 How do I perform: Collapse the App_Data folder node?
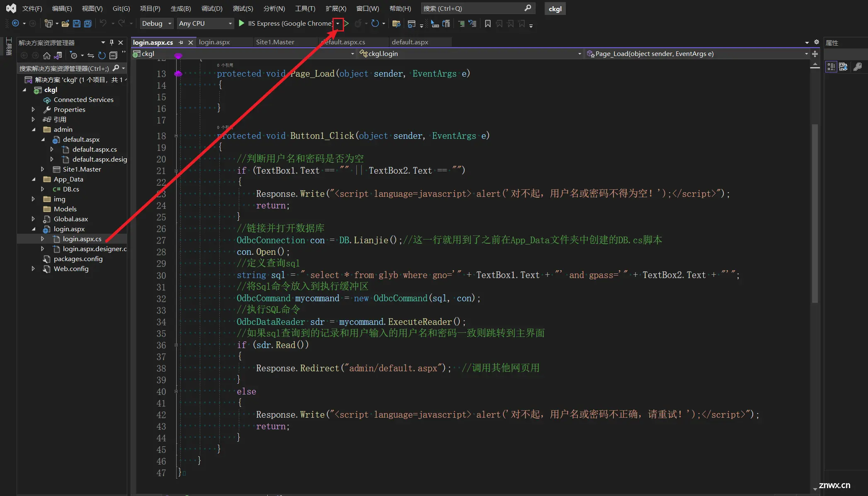pos(34,179)
